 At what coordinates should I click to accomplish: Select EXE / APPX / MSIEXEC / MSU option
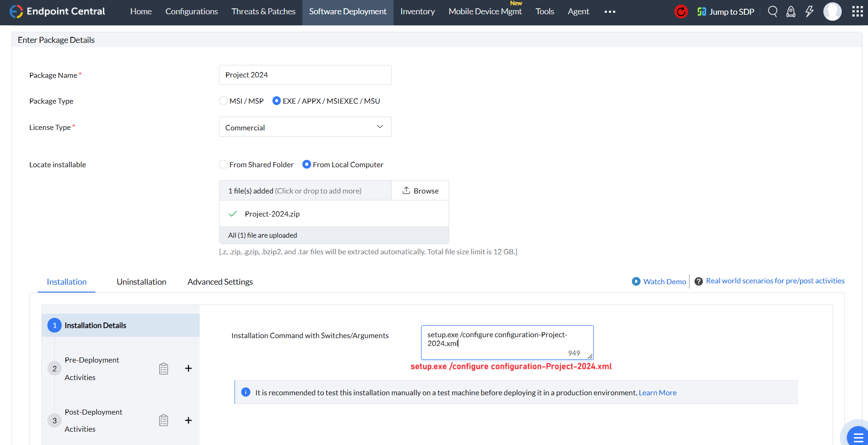click(x=277, y=101)
